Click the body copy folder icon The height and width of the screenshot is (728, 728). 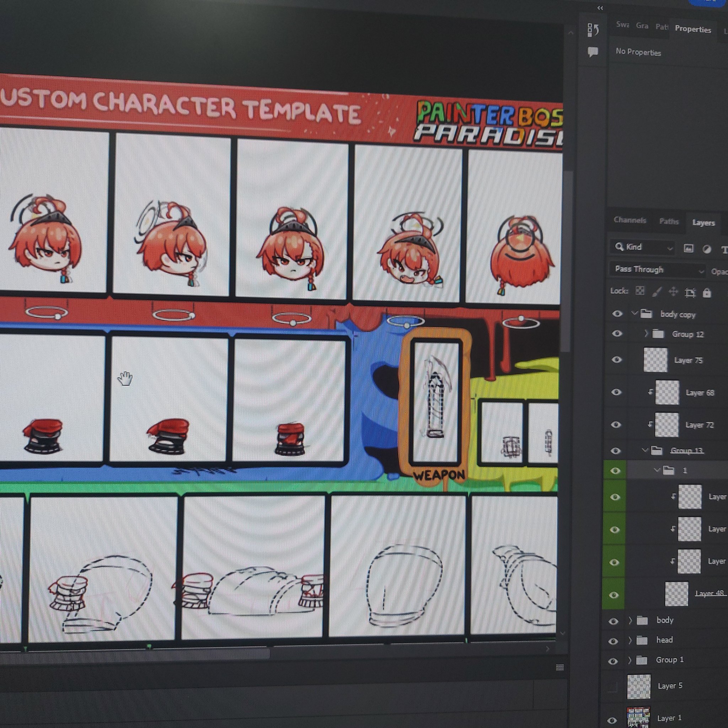point(646,314)
